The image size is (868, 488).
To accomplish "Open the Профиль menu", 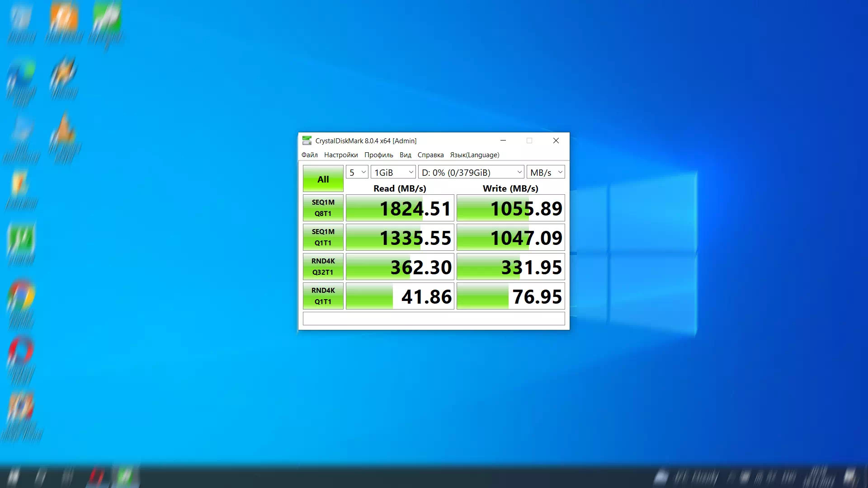I will pos(379,155).
